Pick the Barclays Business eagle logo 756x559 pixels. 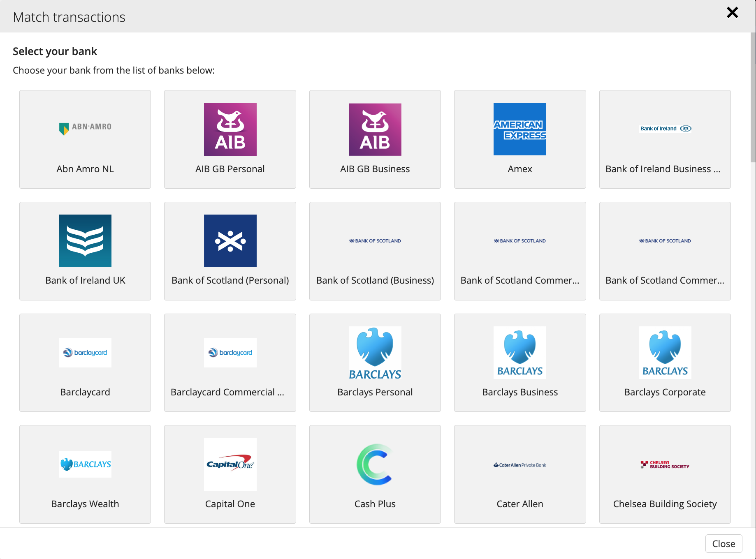(x=520, y=353)
